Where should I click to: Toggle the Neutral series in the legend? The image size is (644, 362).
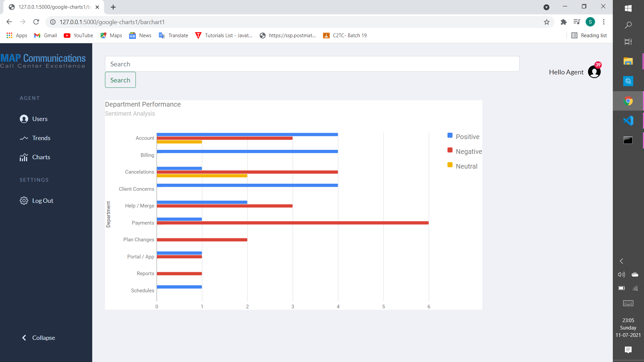[466, 166]
